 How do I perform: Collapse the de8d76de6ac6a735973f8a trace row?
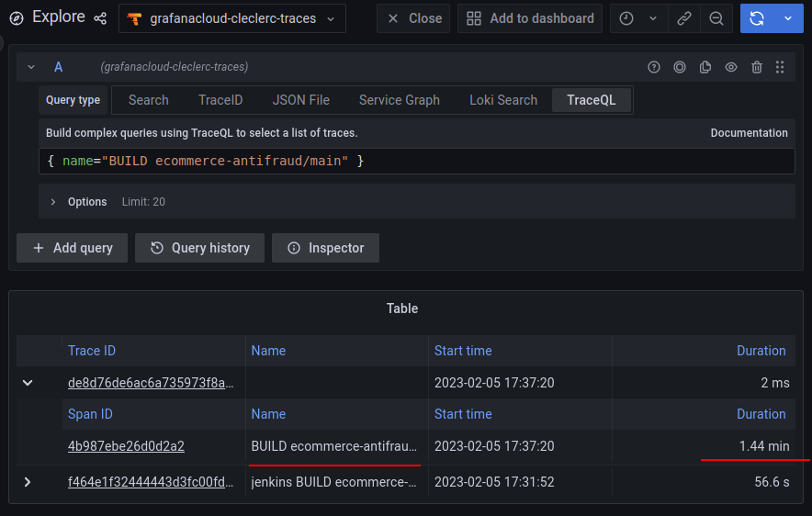click(28, 383)
